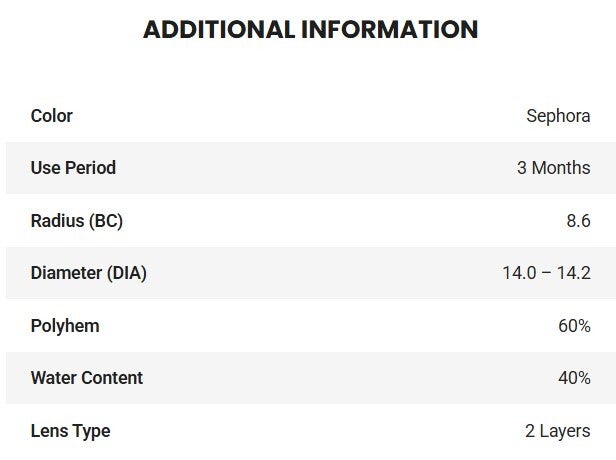
Task: Click the empty middle of the Diameter row
Action: (x=310, y=273)
